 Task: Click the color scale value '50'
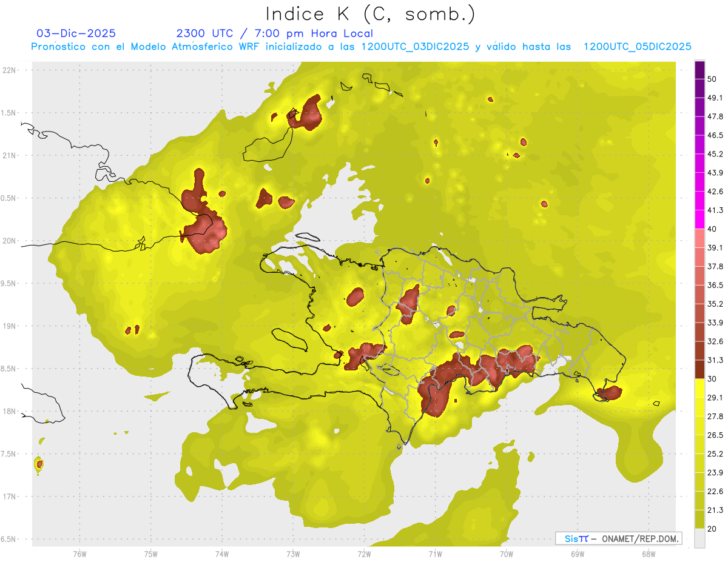tap(713, 79)
